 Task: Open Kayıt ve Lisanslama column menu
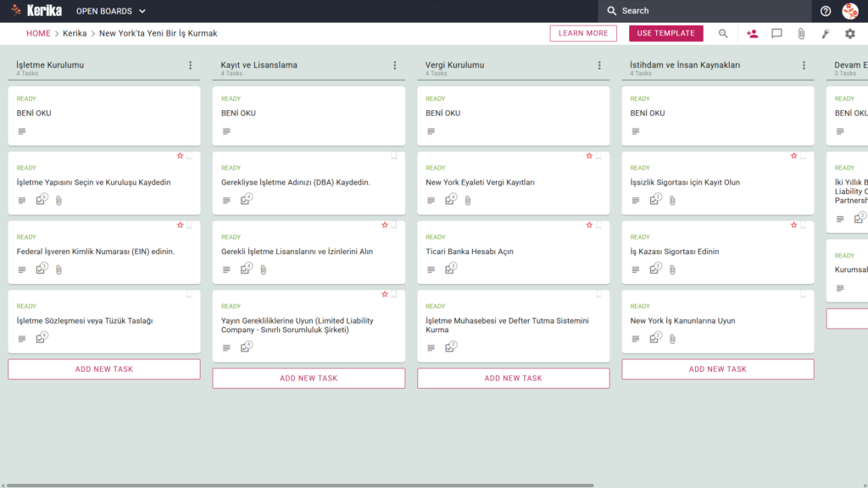point(395,65)
